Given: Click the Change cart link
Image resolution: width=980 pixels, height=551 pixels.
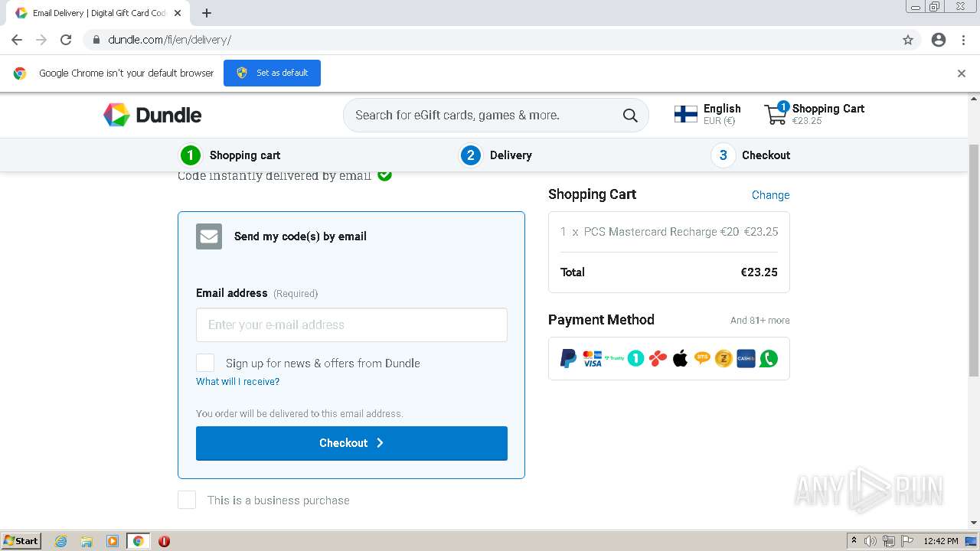Looking at the screenshot, I should point(770,195).
